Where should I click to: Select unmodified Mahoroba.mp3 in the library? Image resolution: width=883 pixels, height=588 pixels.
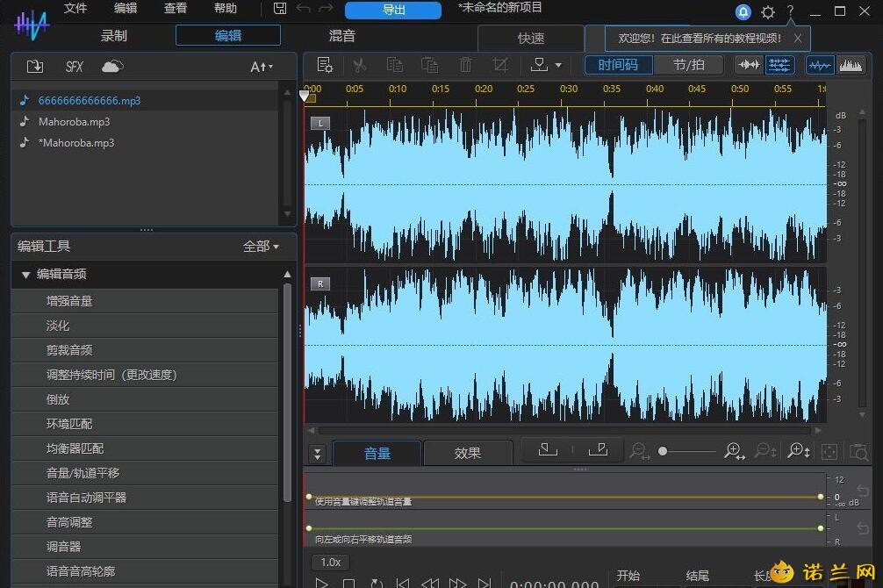click(x=145, y=122)
